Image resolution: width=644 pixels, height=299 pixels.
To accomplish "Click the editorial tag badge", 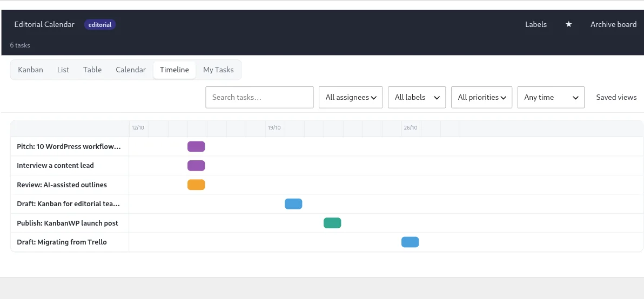I will pos(100,25).
